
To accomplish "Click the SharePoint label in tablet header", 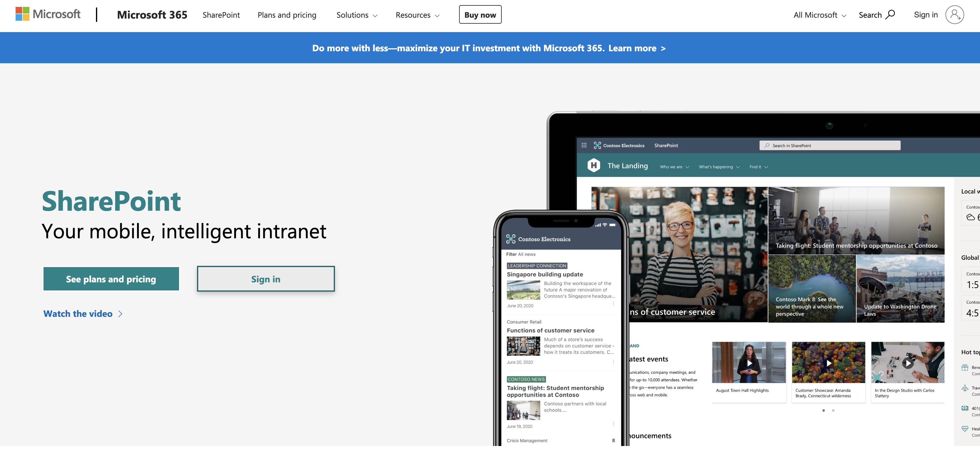I will tap(666, 145).
